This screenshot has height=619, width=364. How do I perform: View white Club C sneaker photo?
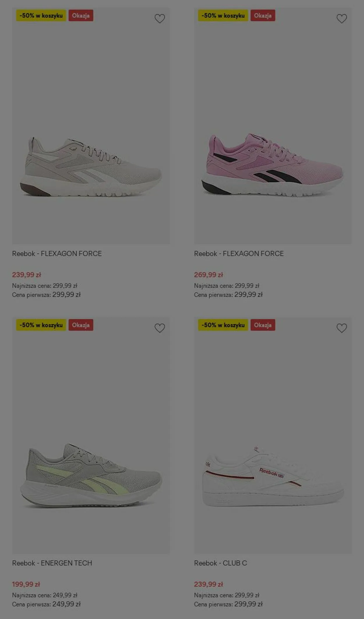tap(273, 435)
